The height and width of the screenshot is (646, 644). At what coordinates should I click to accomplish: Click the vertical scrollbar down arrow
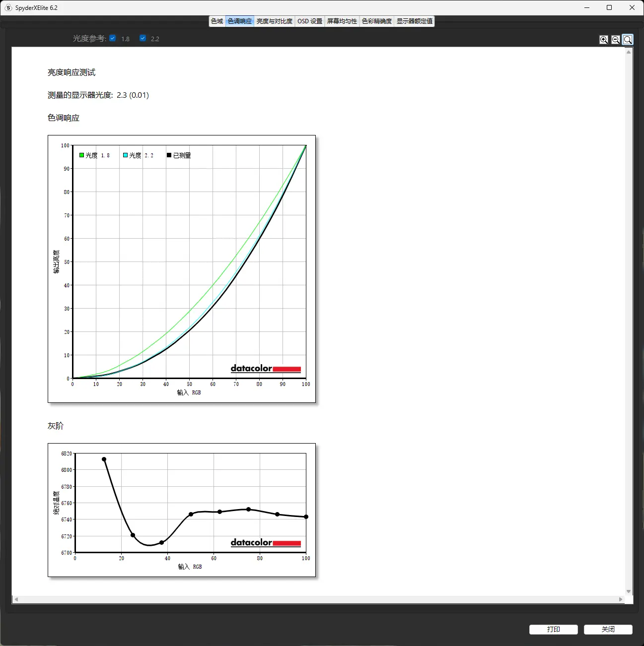629,591
